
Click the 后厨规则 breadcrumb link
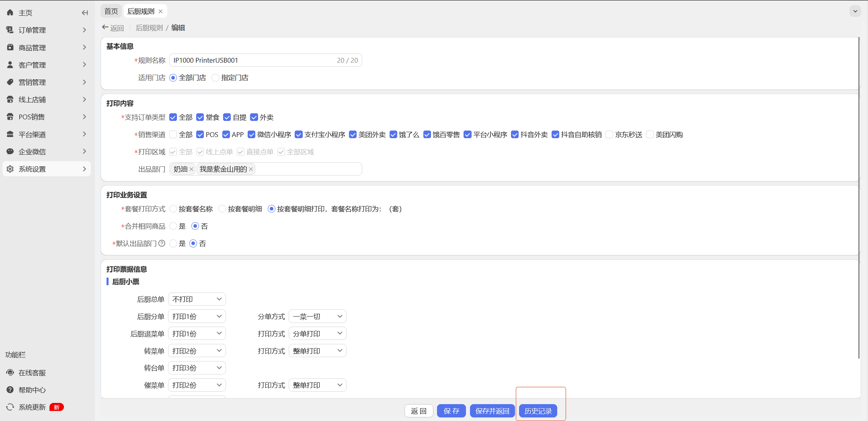[x=149, y=27]
